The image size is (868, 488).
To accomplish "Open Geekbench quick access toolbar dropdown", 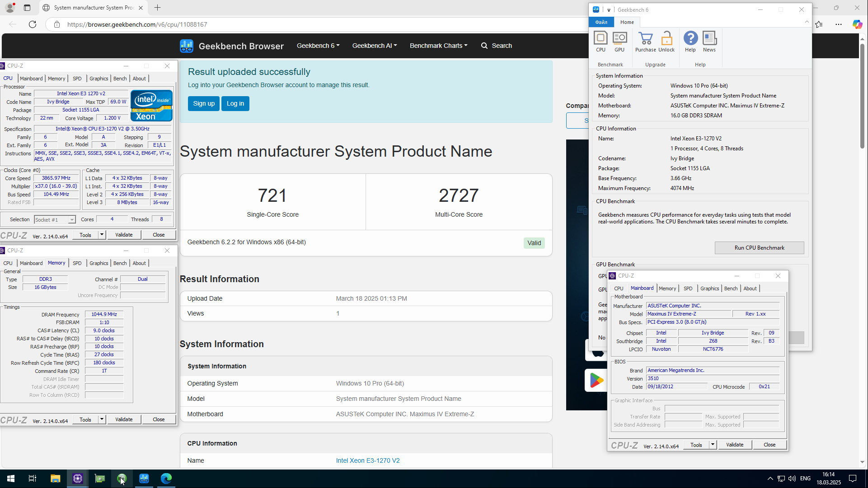I will [609, 10].
